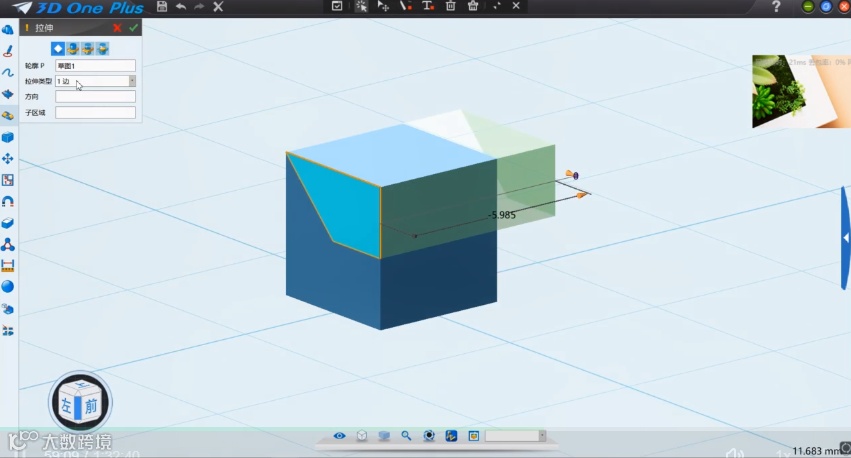Viewport: 851px width, 458px height.
Task: Open the curve edit tool in sidebar
Action: tap(8, 73)
